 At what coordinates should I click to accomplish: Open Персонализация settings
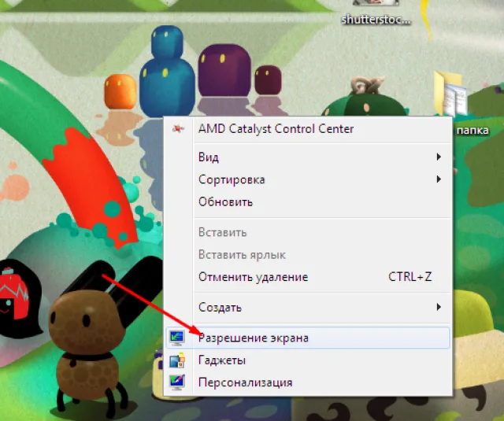pos(308,382)
